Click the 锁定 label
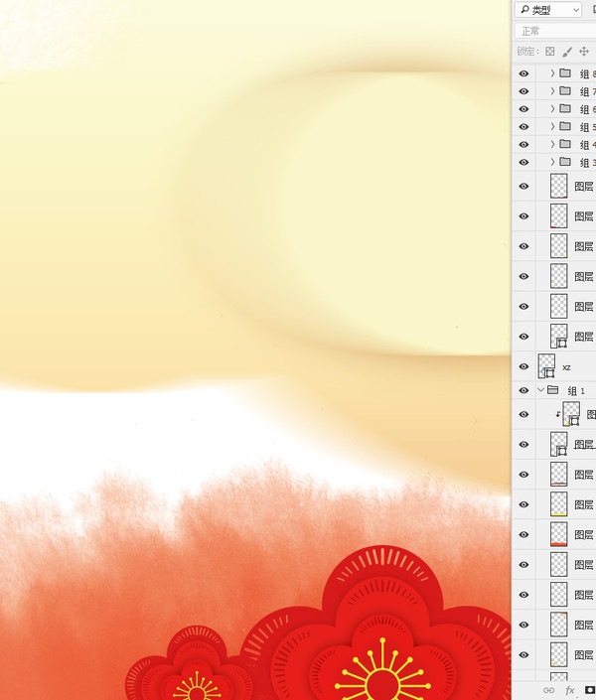Viewport: 596px width, 700px height. tap(526, 52)
